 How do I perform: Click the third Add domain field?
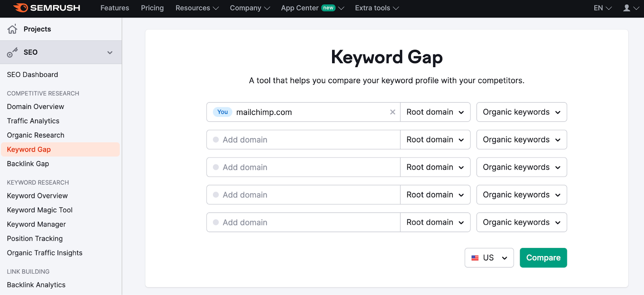(x=303, y=167)
